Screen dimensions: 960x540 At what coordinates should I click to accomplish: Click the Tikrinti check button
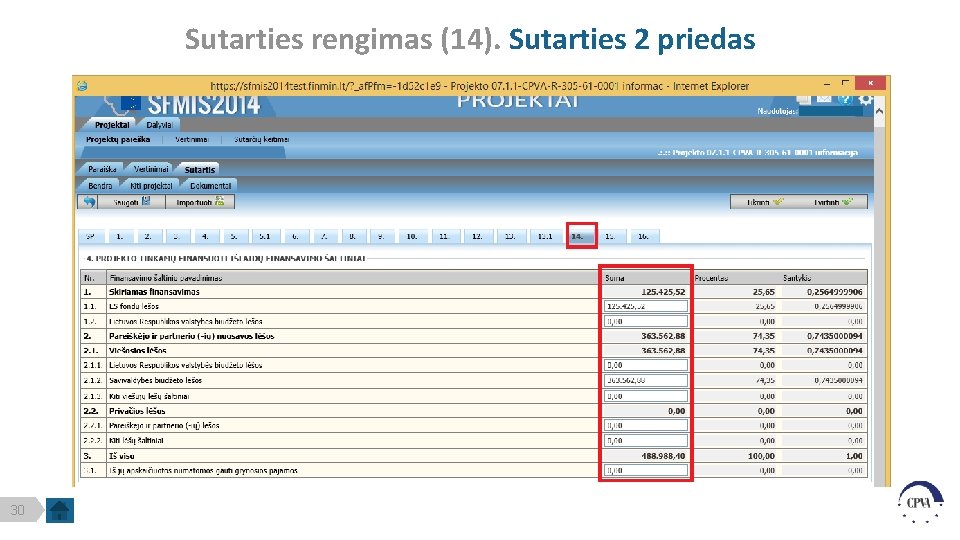(765, 202)
